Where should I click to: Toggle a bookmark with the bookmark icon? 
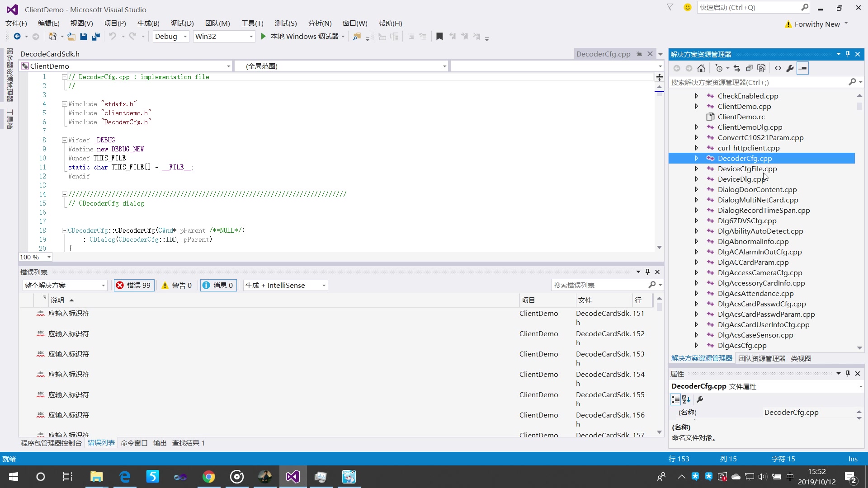pos(439,37)
